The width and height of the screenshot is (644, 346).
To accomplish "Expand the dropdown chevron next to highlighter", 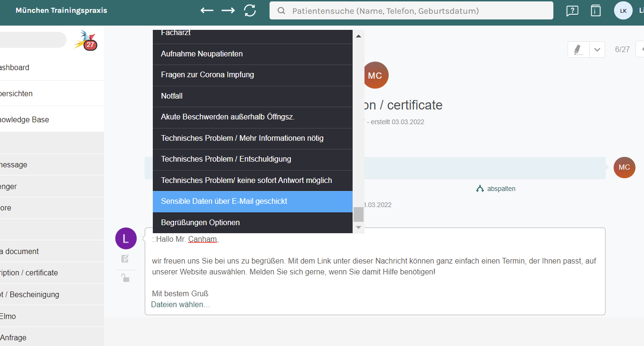I will (x=597, y=49).
